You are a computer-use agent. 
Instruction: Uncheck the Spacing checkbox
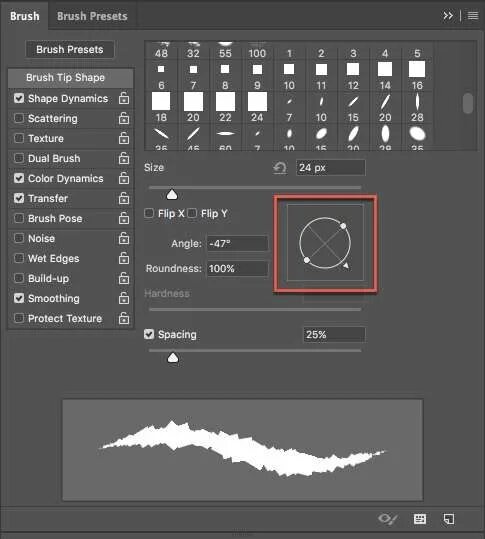tap(149, 334)
